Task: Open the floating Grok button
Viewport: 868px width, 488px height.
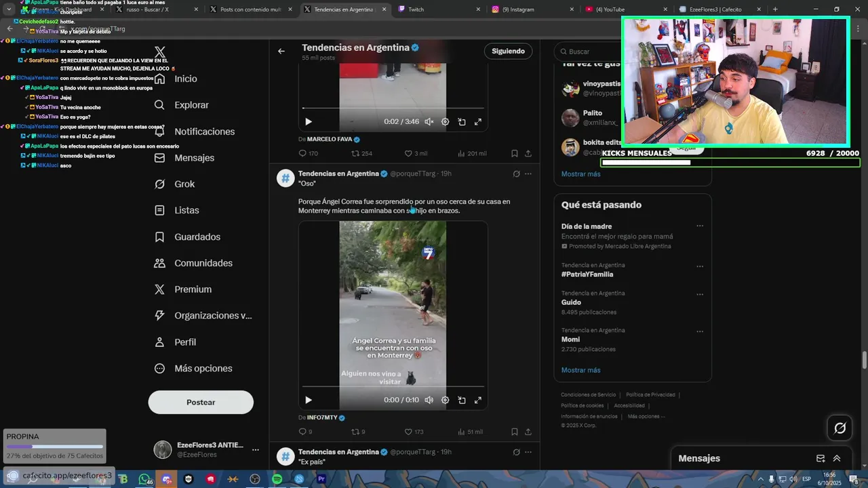Action: click(x=840, y=428)
